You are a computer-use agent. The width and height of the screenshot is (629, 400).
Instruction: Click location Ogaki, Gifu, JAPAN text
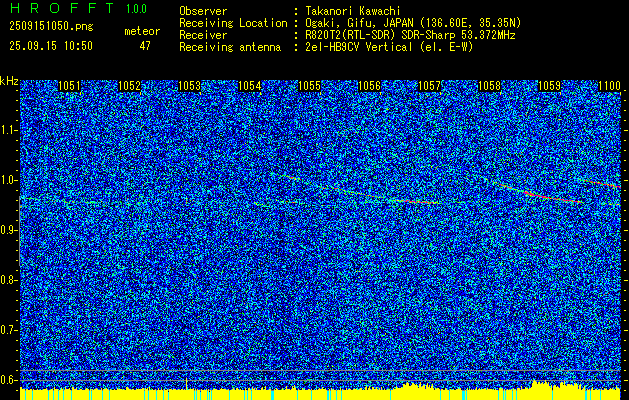click(x=413, y=23)
